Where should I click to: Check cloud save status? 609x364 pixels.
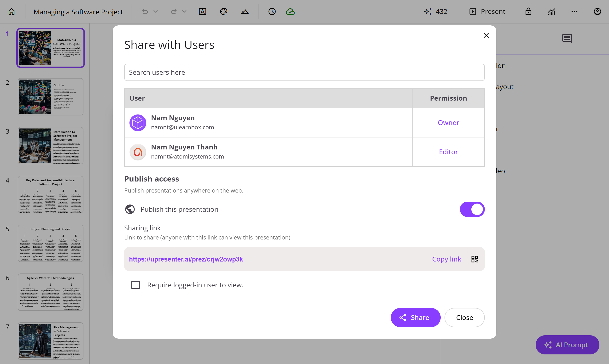tap(290, 11)
